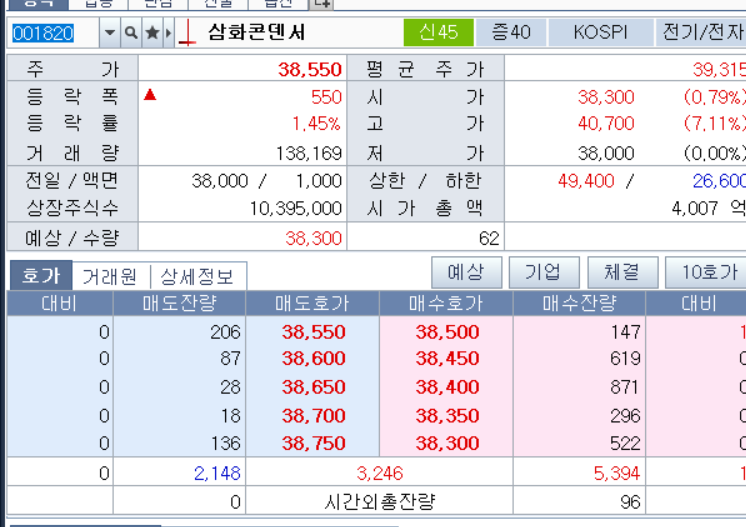
Task: Click the 전기/전자 sector label
Action: (702, 32)
